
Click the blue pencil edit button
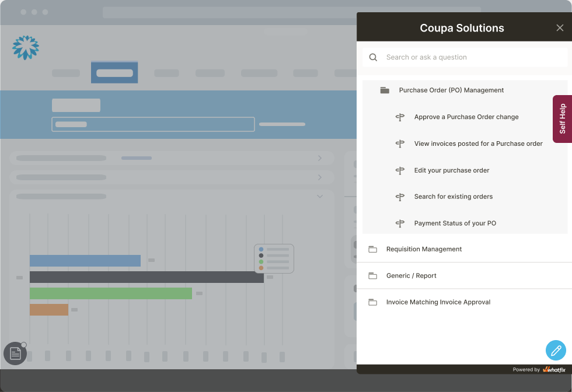[556, 351]
